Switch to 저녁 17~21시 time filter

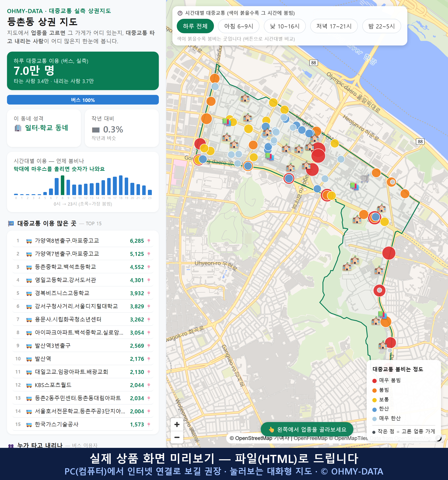click(334, 26)
